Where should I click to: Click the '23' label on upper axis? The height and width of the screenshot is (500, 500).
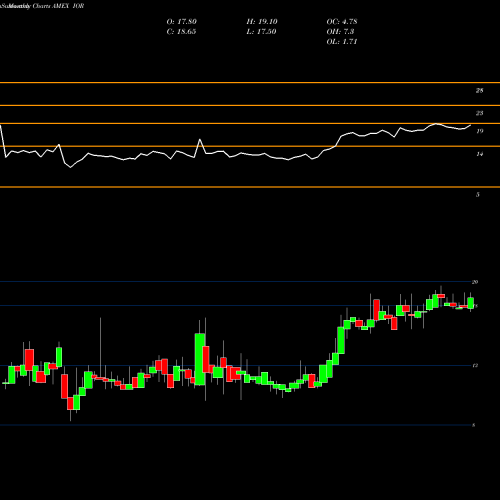coord(479,113)
